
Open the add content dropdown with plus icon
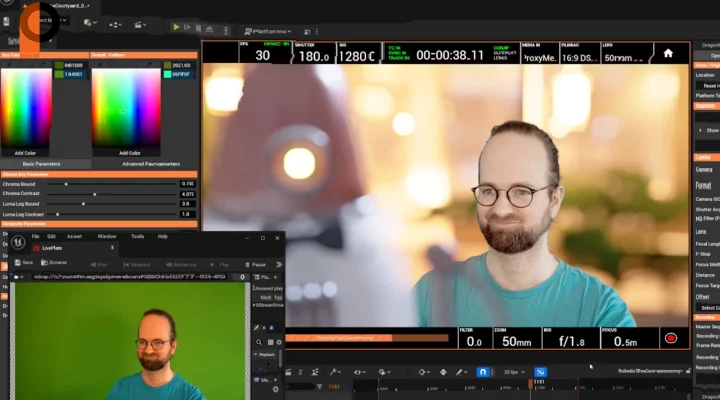click(x=90, y=23)
